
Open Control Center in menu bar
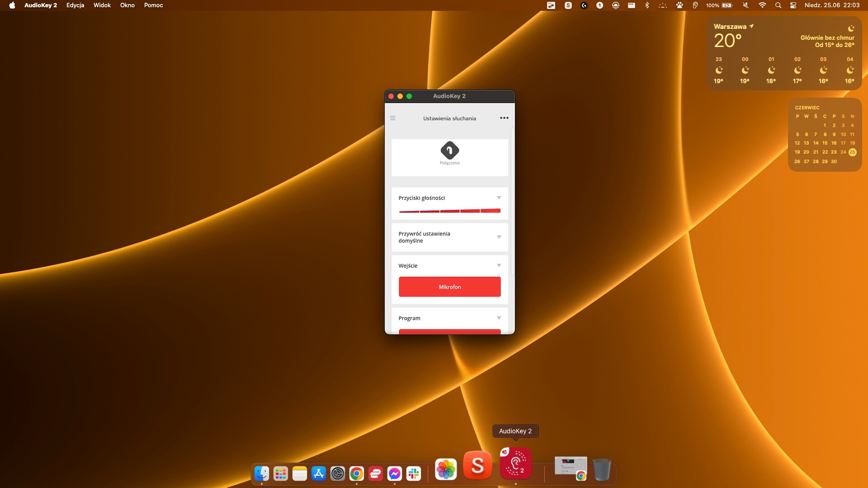(793, 5)
